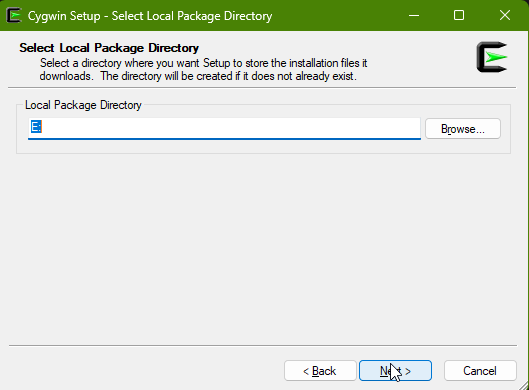Click the "Local Package Directory" group label
The image size is (529, 390).
[83, 105]
